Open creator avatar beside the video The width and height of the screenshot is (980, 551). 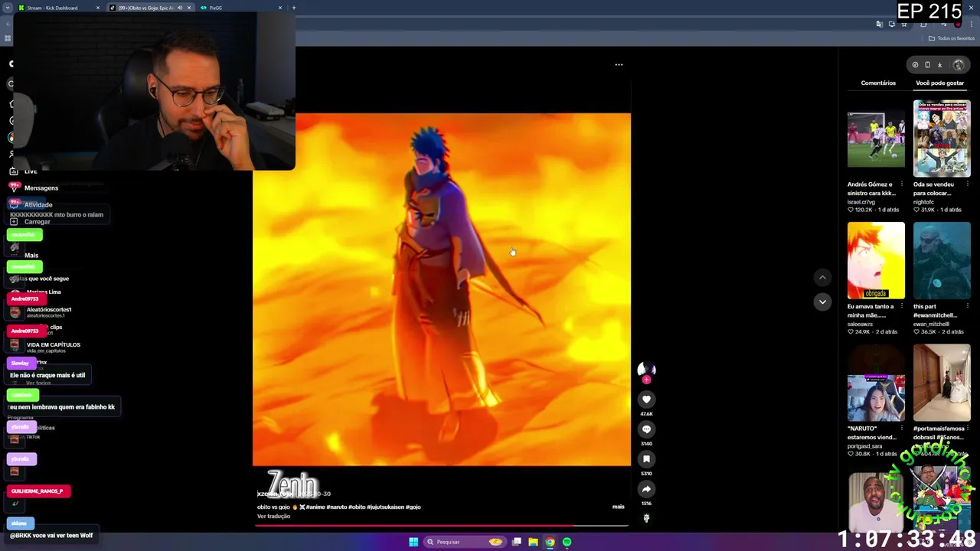tap(646, 370)
